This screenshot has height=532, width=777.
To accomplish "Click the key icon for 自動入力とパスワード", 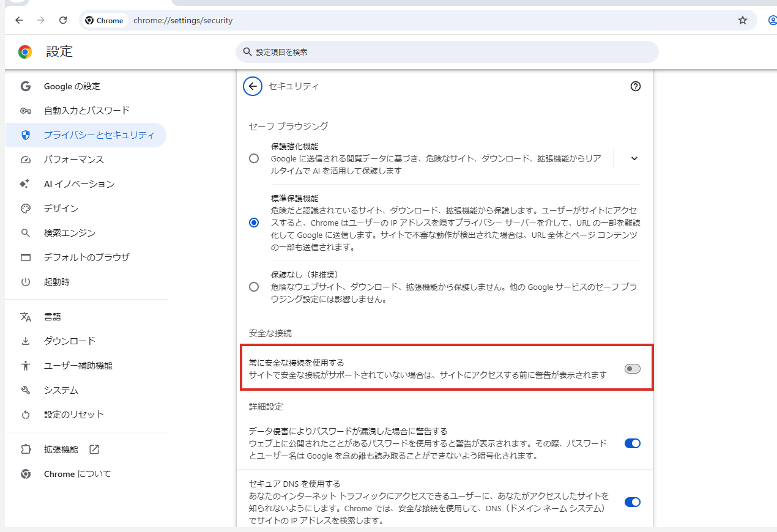I will (x=25, y=111).
